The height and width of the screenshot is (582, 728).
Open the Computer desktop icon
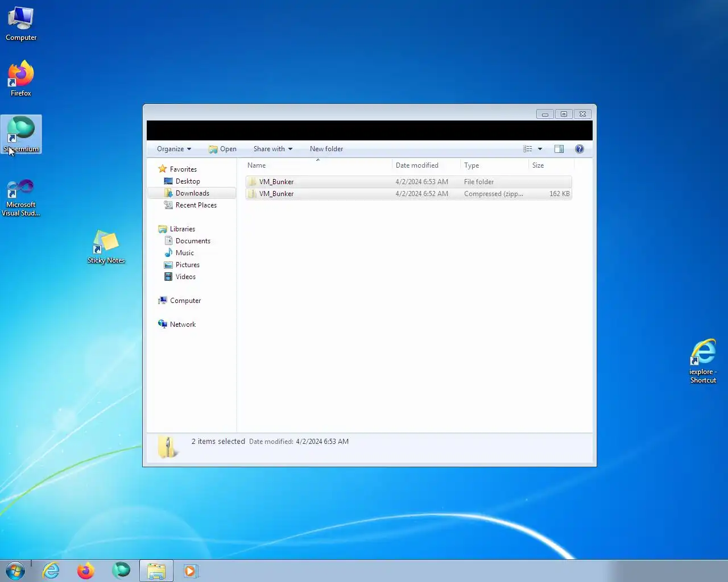coord(21,24)
